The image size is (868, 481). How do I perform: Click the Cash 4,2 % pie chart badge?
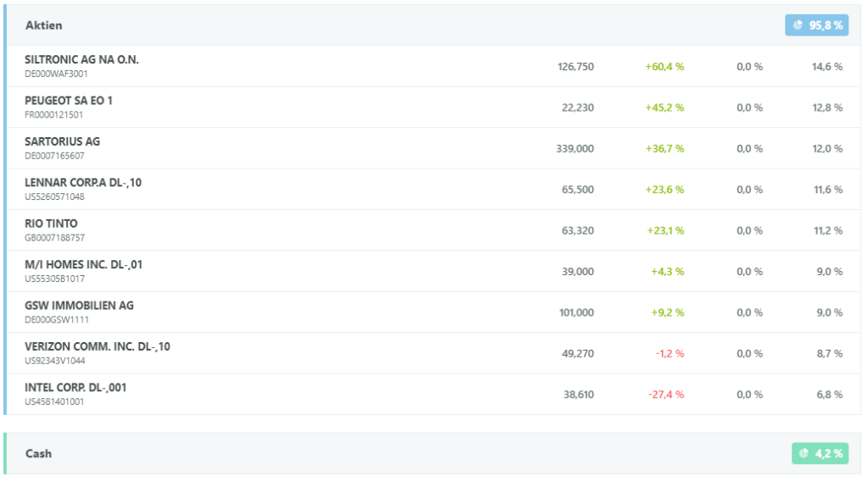click(x=819, y=454)
